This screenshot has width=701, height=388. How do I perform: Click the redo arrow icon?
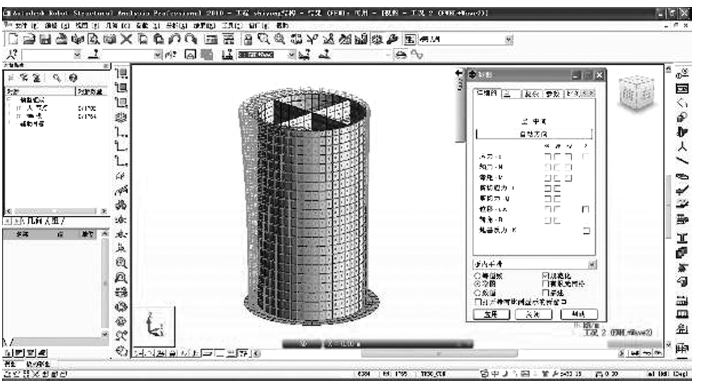191,39
